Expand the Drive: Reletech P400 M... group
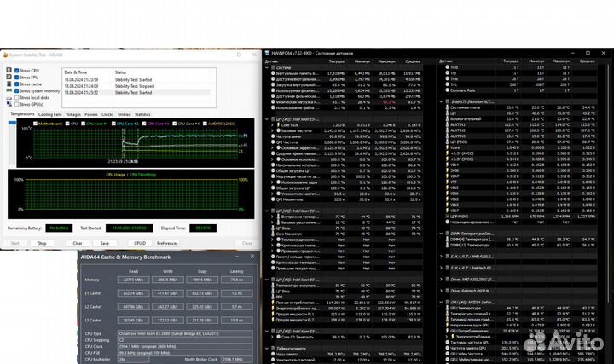The width and height of the screenshot is (614, 364). 442,291
